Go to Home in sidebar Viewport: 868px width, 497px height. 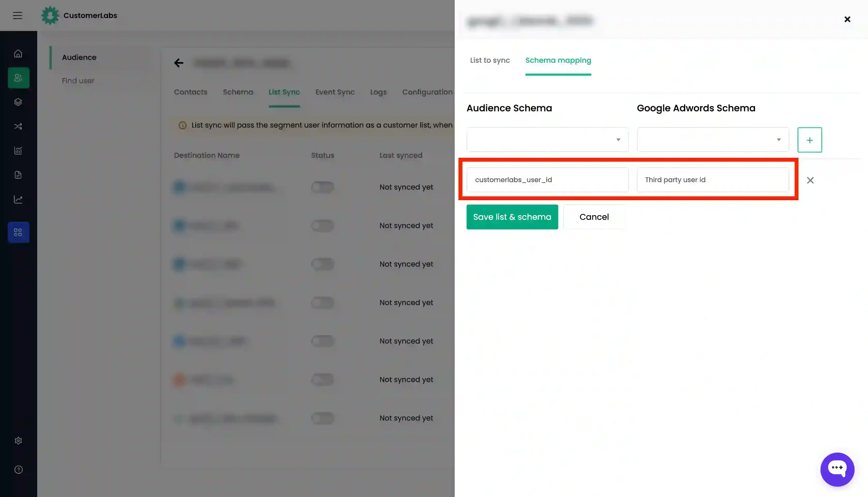pos(18,53)
